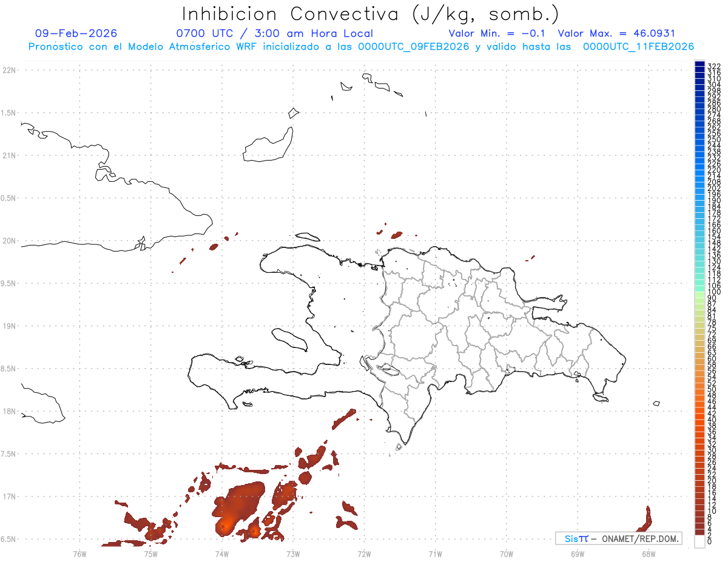The width and height of the screenshot is (728, 562).
Task: Click the "22N" latitude label
Action: click(9, 70)
